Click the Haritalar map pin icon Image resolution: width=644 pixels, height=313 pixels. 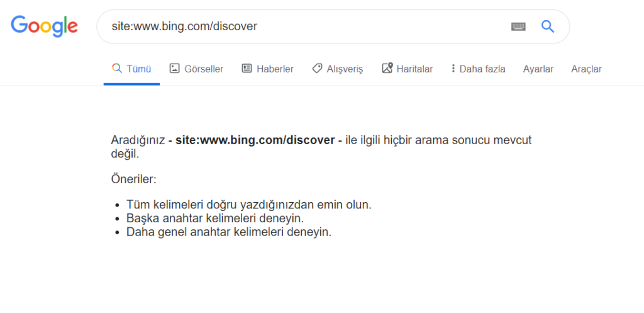(387, 68)
